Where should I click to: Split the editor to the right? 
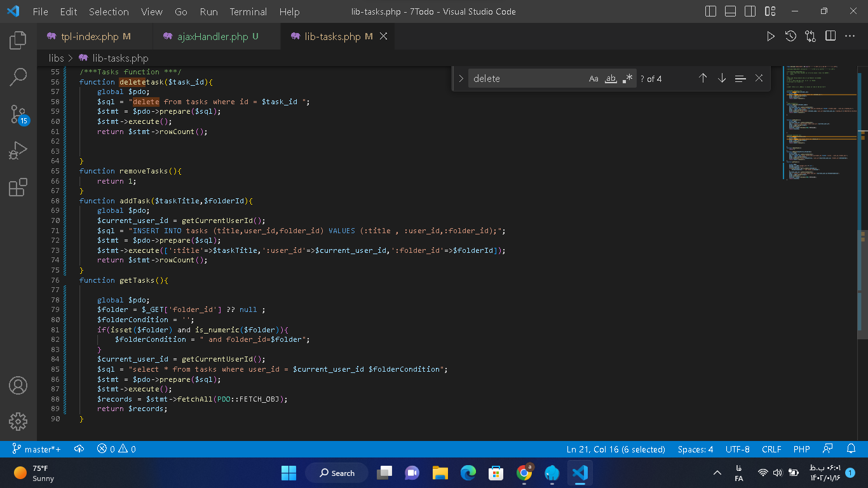pyautogui.click(x=831, y=36)
